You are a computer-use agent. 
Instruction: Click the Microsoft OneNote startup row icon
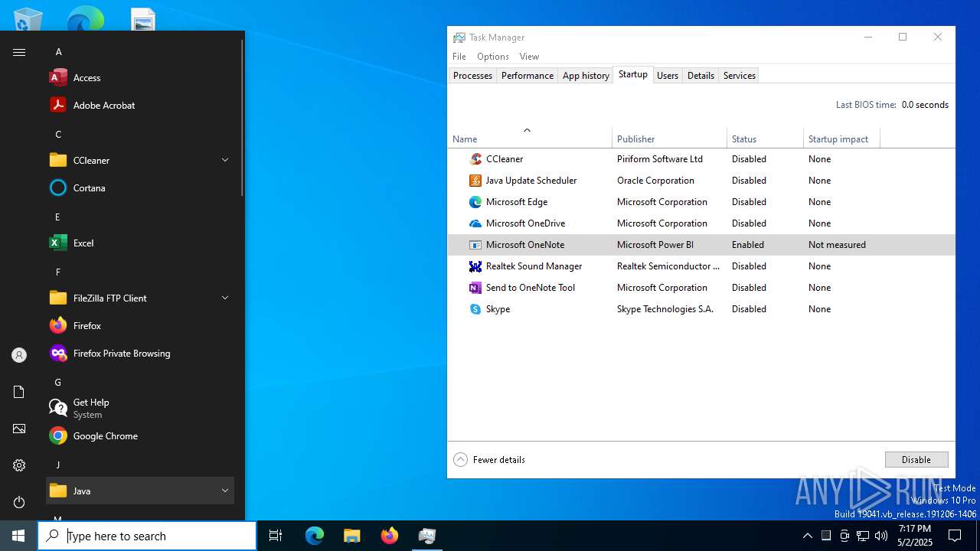click(475, 245)
